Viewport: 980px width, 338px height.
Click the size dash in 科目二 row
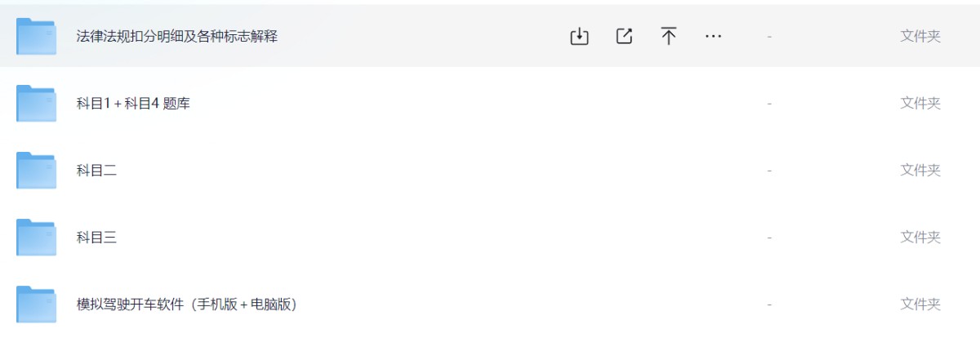coord(769,171)
